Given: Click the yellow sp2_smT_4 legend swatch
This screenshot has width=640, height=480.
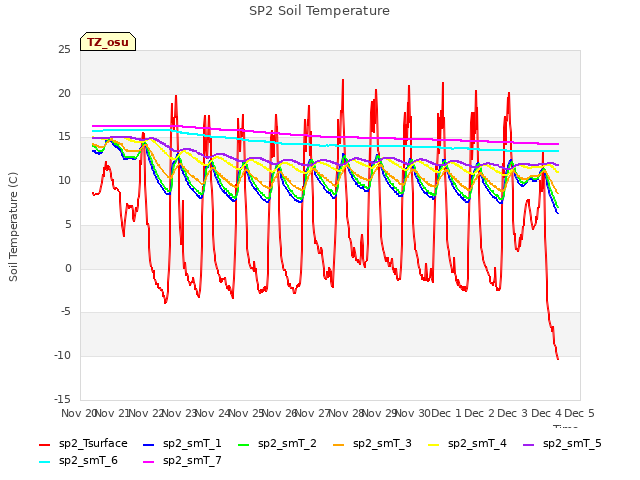Looking at the screenshot, I should [433, 444].
